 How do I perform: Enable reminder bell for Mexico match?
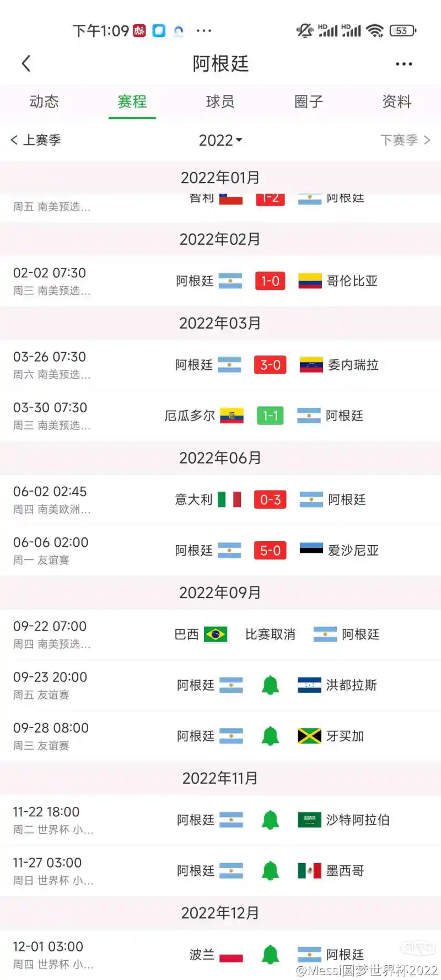coord(270,871)
